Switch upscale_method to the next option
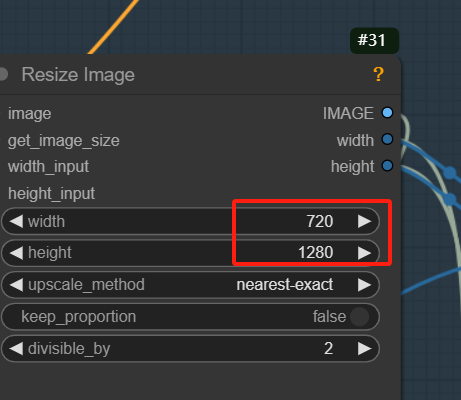Viewport: 461px width, 400px height. (364, 285)
